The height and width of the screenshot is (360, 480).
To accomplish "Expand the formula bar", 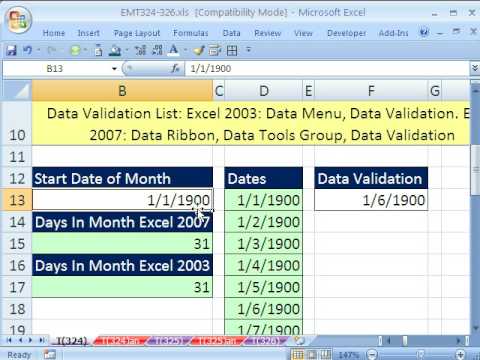I will (x=475, y=68).
